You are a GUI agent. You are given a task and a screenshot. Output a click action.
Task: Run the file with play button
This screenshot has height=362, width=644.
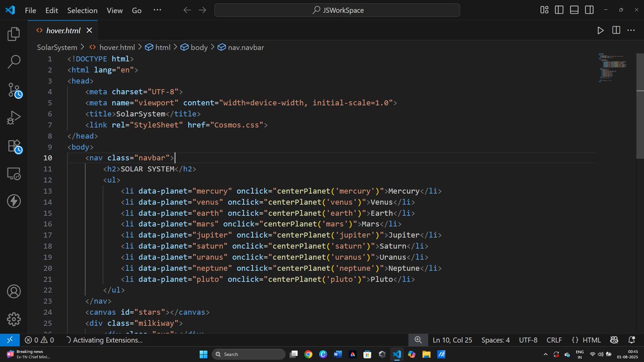point(601,31)
